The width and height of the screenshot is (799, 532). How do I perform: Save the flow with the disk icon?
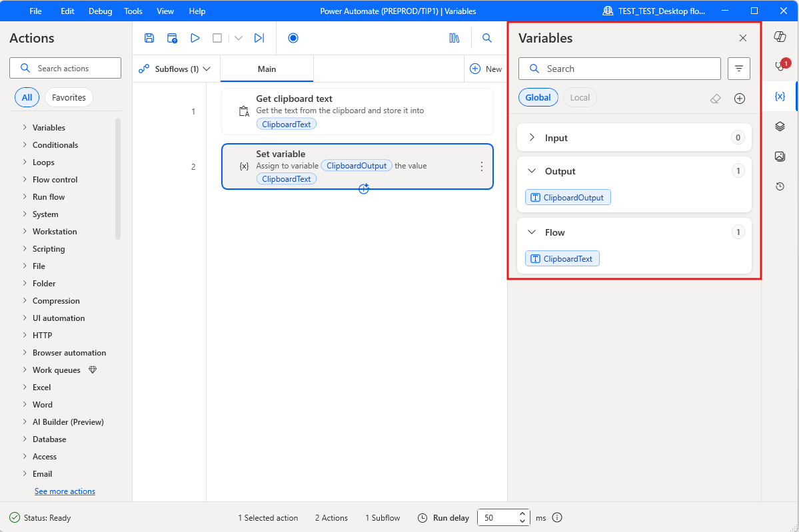[x=149, y=38]
